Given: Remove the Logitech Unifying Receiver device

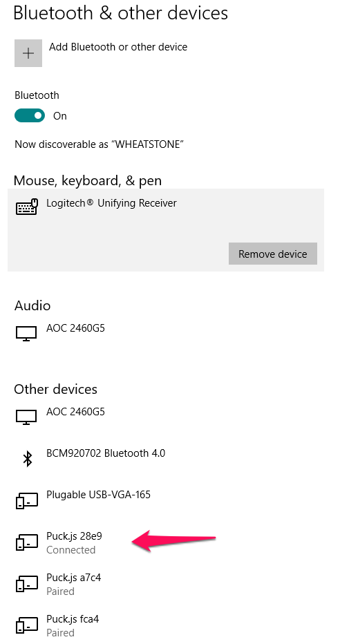Looking at the screenshot, I should (272, 254).
